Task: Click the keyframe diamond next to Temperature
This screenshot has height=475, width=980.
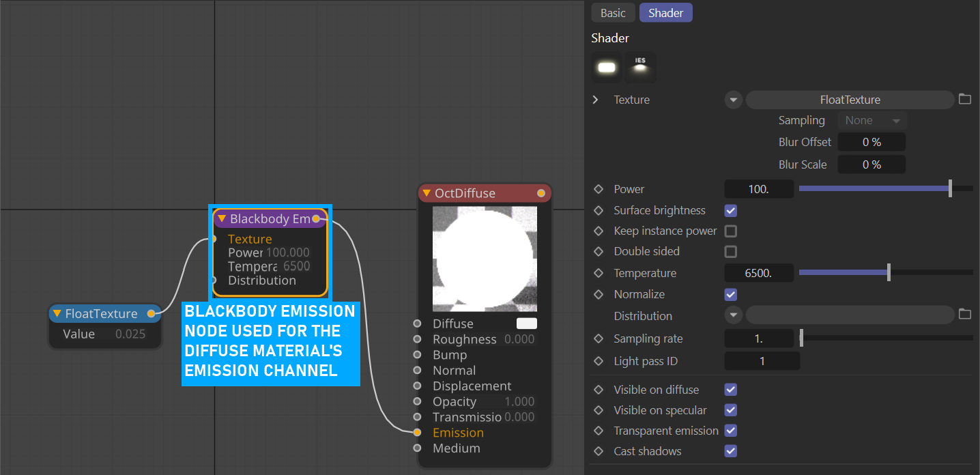Action: [x=599, y=273]
